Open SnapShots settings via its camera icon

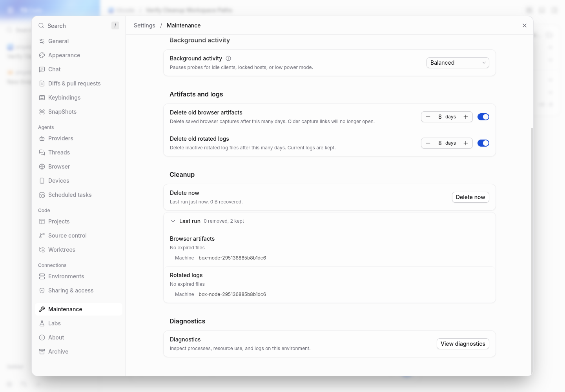coord(42,112)
